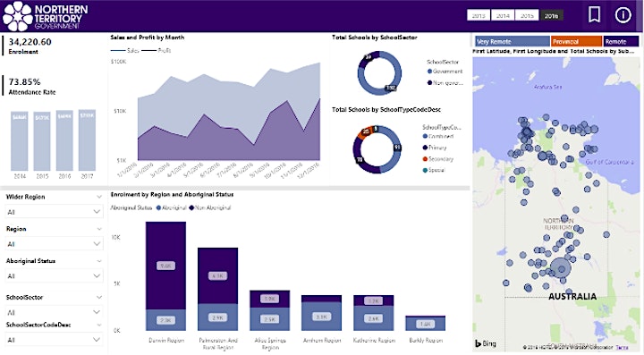
Task: Select Barkly Region bar
Action: pos(425,324)
